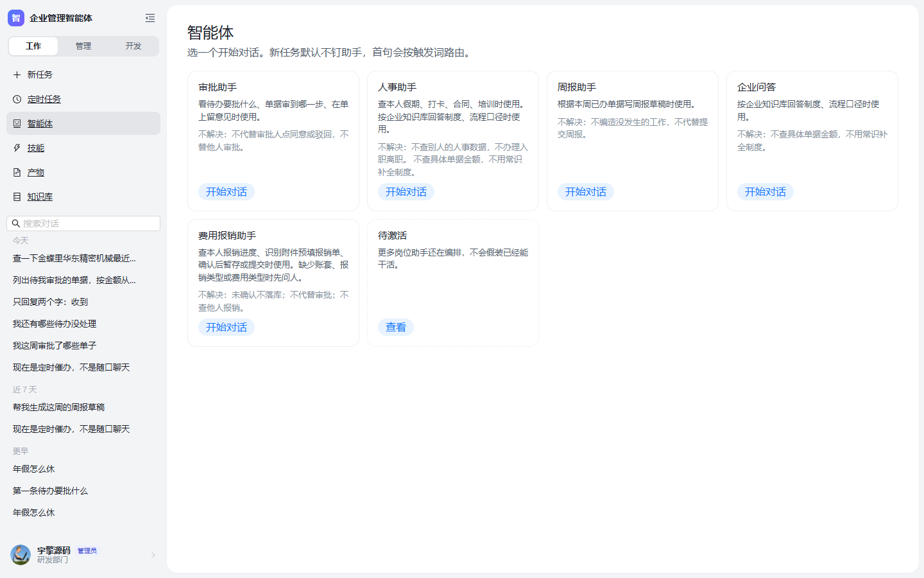
Task: Open 定时任务 in the sidebar
Action: [x=83, y=99]
